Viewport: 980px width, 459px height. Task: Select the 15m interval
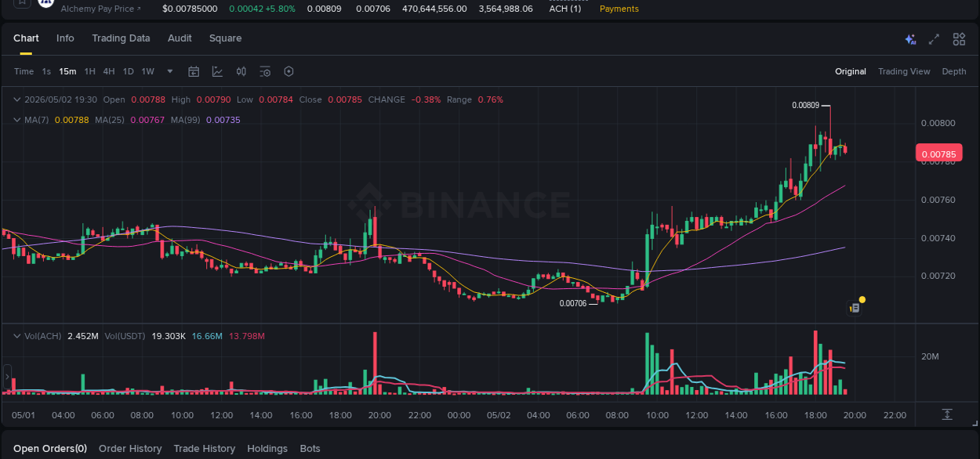(67, 71)
